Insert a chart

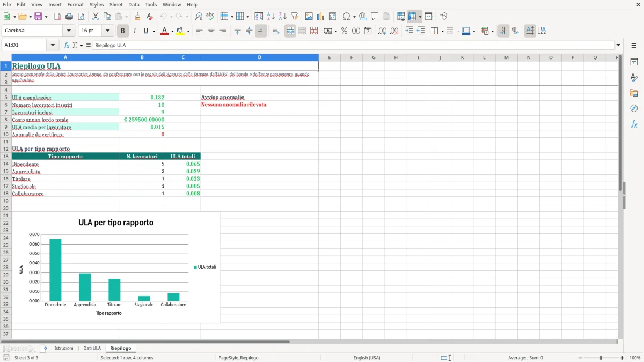click(x=321, y=17)
